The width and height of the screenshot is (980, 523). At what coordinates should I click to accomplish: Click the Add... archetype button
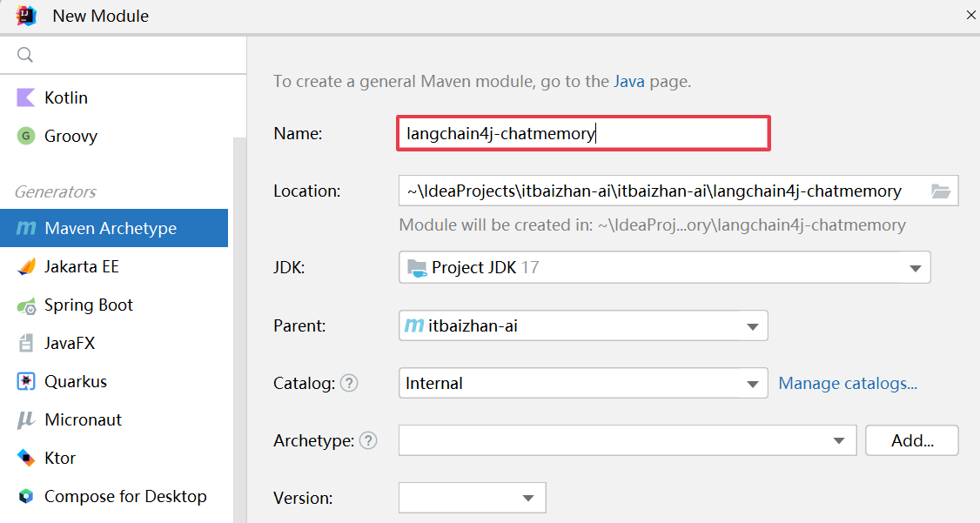click(912, 440)
